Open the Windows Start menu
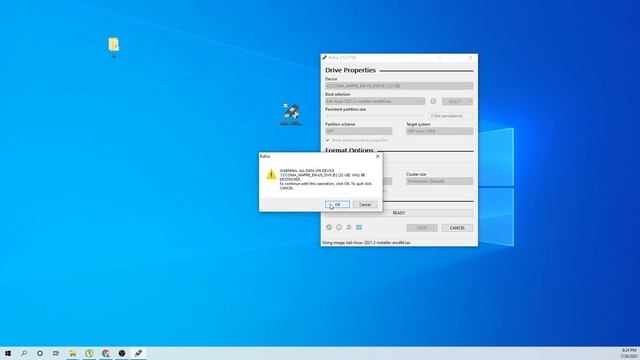Screen dimensions: 640x360 [8, 353]
